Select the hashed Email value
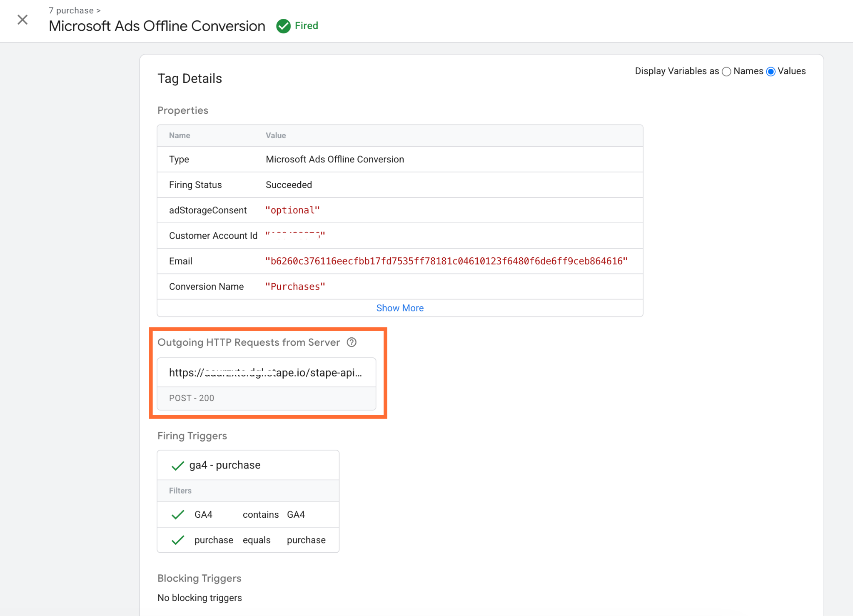This screenshot has height=616, width=853. [446, 261]
